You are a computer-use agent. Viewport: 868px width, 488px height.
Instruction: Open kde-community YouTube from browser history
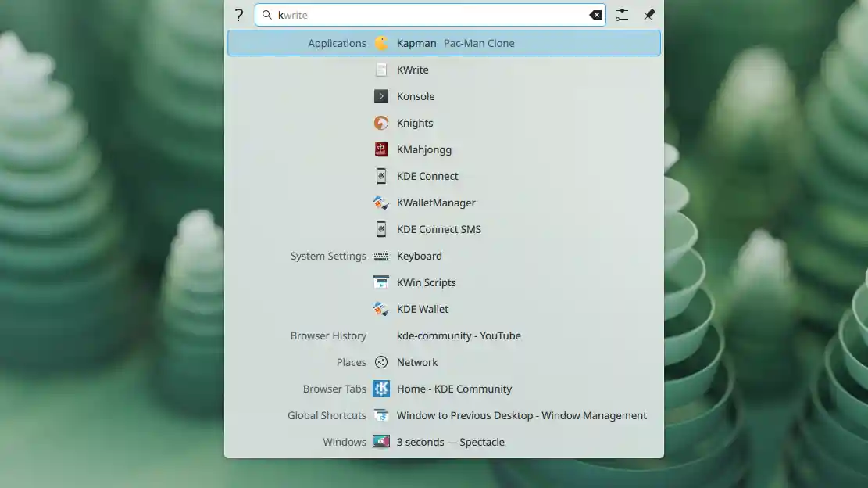[459, 335]
